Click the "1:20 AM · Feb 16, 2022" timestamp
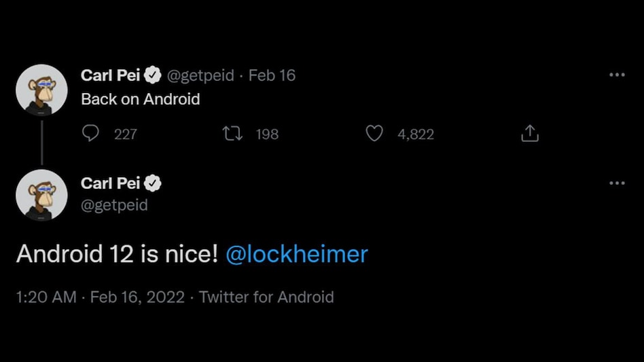Screen dimensions: 644x362 pos(100,297)
